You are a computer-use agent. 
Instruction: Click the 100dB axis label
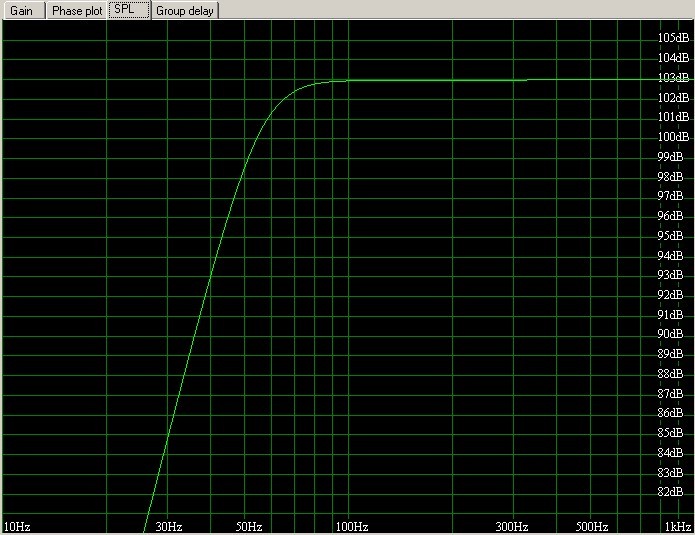(673, 137)
